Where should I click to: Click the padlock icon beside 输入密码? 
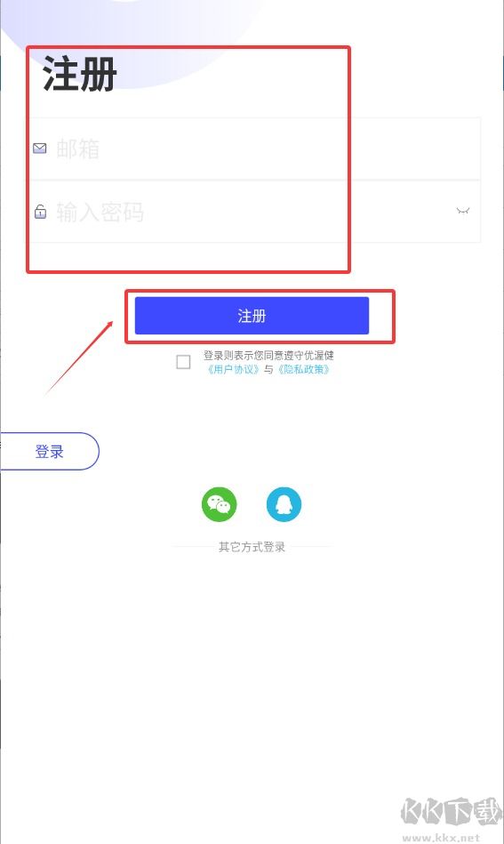40,212
